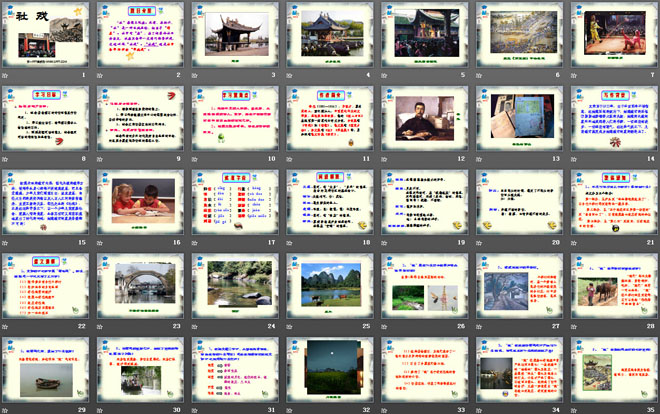This screenshot has width=660, height=414.
Task: Click the animation star icon under slide 11
Action: click(x=289, y=159)
